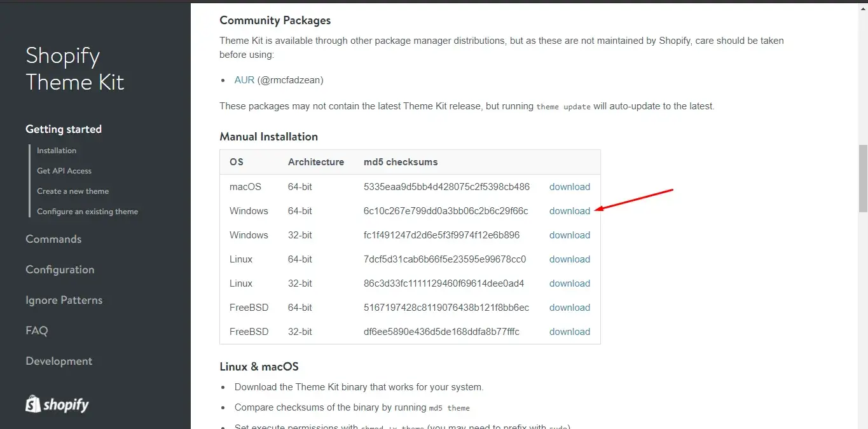Screen dimensions: 868x429
Task: Open the Shopify Theme Kit home title
Action: pos(74,69)
